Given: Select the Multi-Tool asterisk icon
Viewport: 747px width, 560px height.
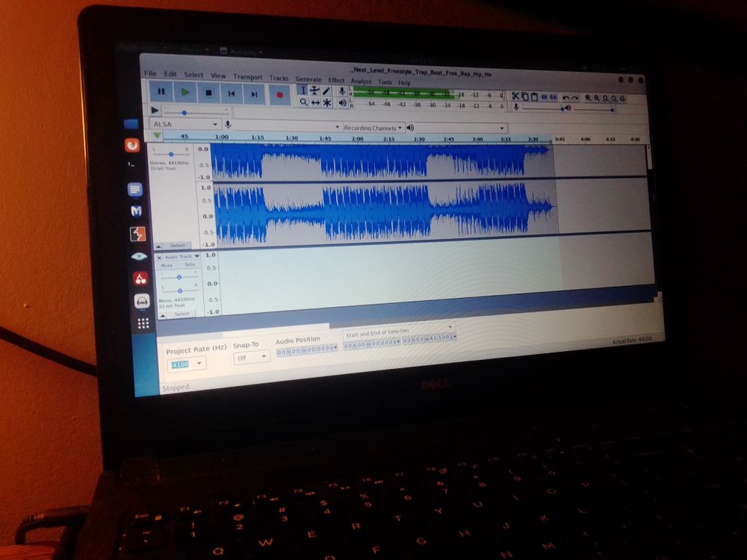Looking at the screenshot, I should (x=327, y=103).
